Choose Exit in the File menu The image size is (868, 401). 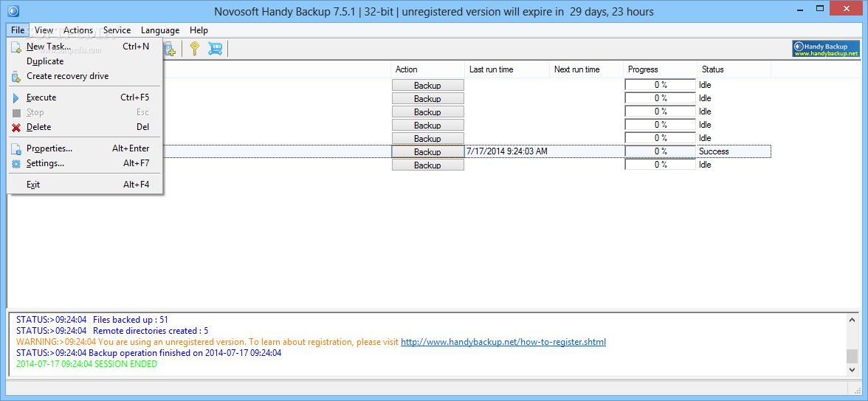coord(85,185)
